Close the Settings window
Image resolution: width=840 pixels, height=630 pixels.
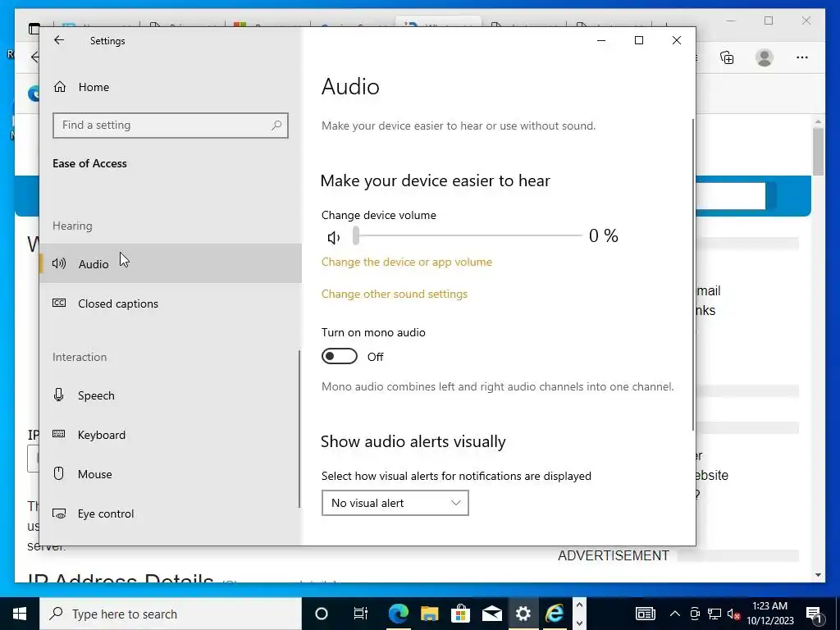[x=677, y=40]
